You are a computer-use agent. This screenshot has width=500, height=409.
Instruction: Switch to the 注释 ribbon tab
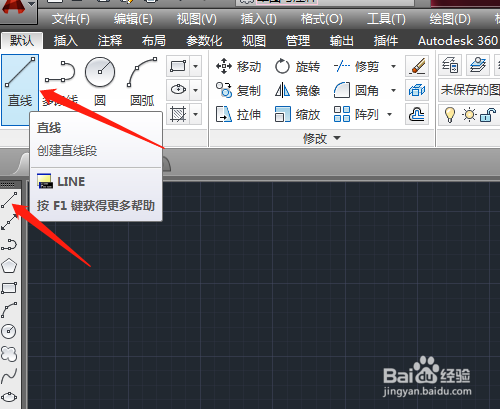tap(110, 41)
